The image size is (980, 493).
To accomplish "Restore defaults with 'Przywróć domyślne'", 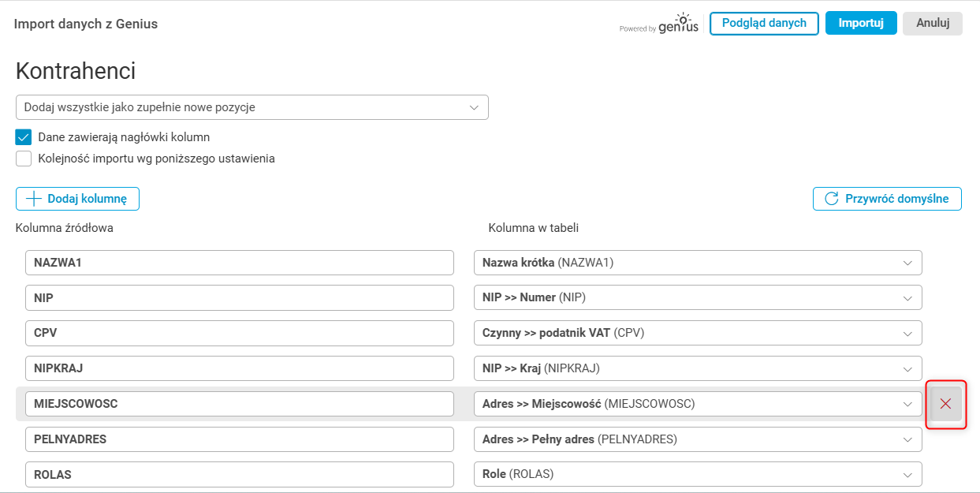I will 887,199.
